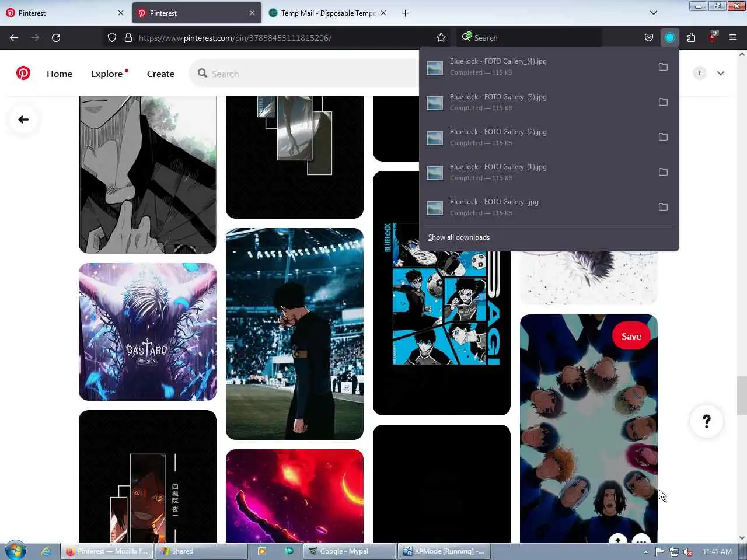Image resolution: width=747 pixels, height=560 pixels.
Task: Click the profile avatar T
Action: coord(699,73)
